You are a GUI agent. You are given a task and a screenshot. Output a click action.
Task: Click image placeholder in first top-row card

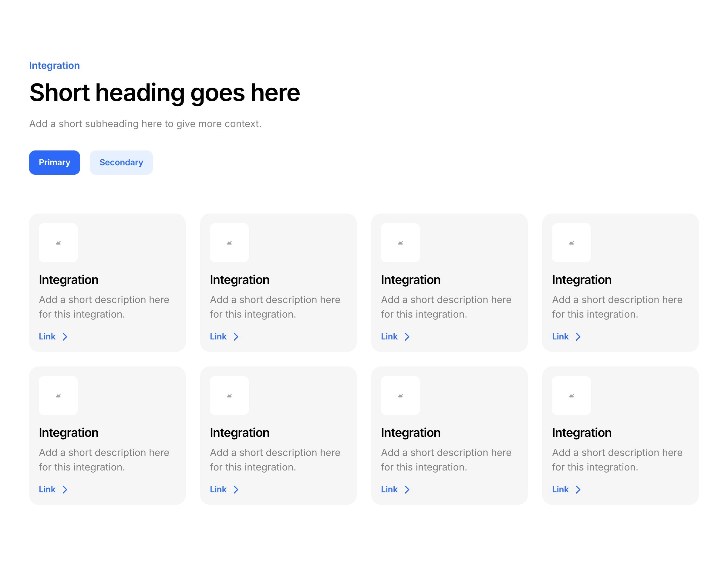click(58, 243)
